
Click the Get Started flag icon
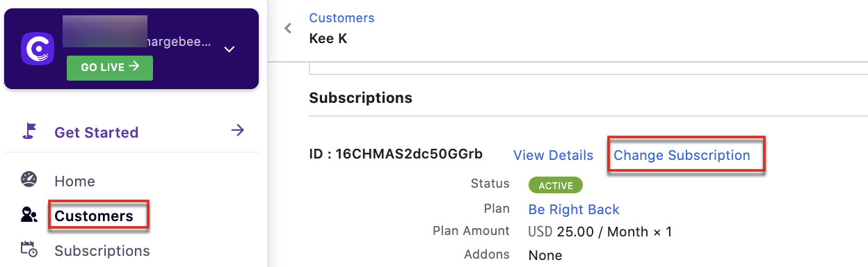coord(29,131)
